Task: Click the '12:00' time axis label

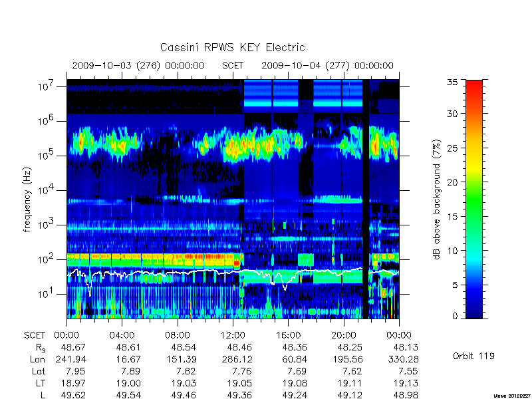Action: (x=233, y=336)
